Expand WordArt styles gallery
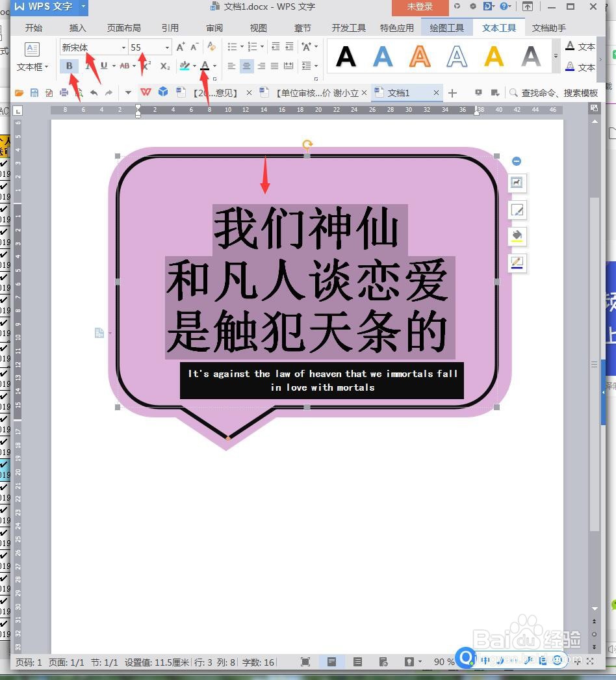Viewport: 616px width, 680px height. click(x=556, y=56)
